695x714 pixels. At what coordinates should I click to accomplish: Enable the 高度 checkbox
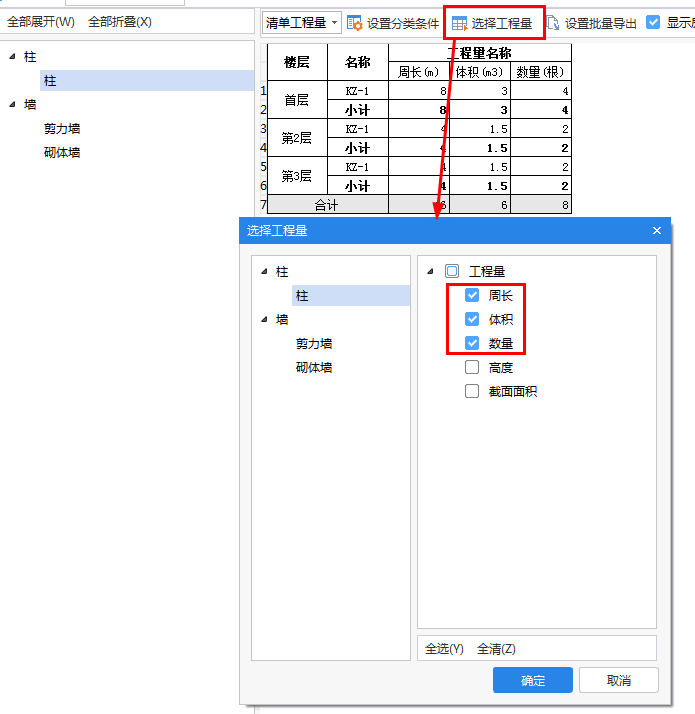click(472, 368)
